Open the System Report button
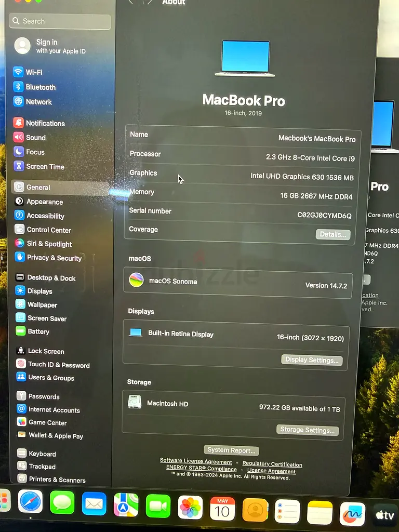The image size is (399, 532). (x=231, y=450)
